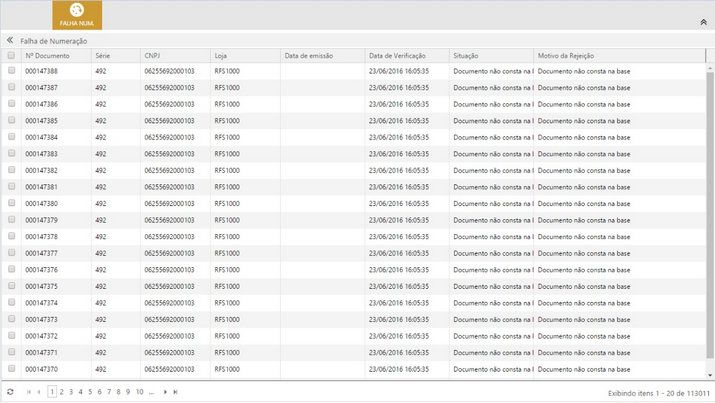Collapse the top panel with double-chevron up
715x403 pixels.
[703, 22]
